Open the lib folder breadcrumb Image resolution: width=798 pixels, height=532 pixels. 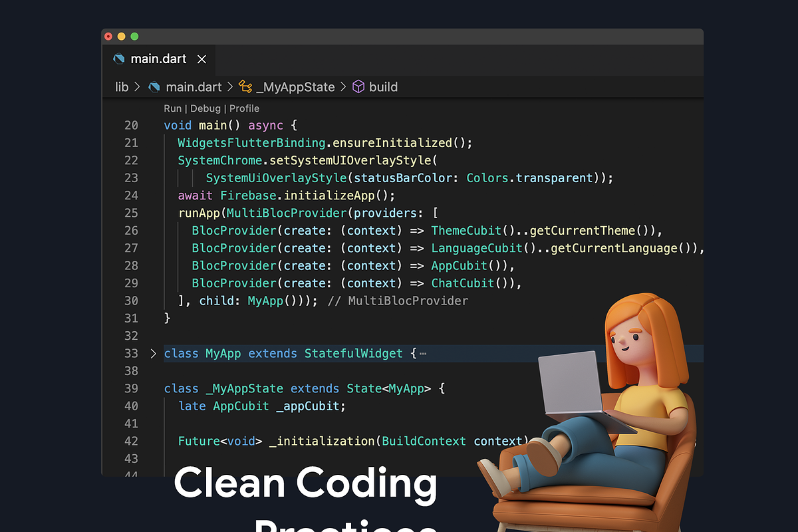coord(122,86)
